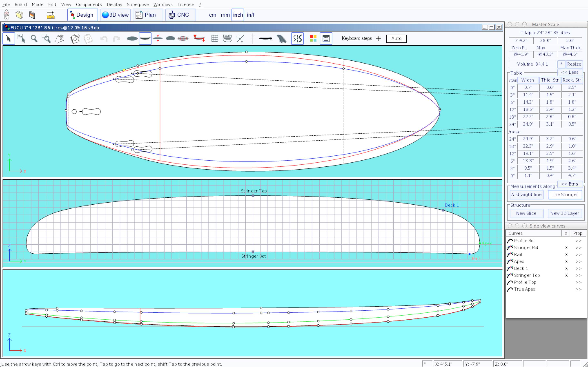Toggle the symmetry S|S button
Image resolution: width=588 pixels, height=367 pixels.
click(x=297, y=39)
